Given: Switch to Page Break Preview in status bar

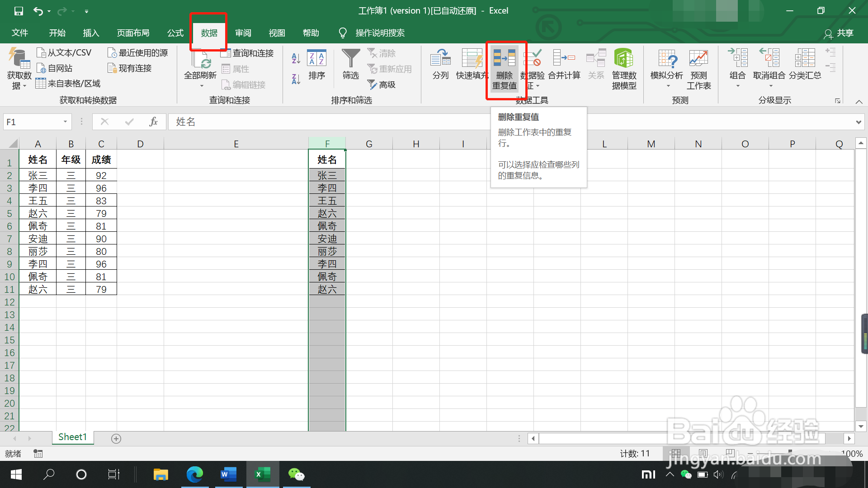Looking at the screenshot, I should (730, 453).
